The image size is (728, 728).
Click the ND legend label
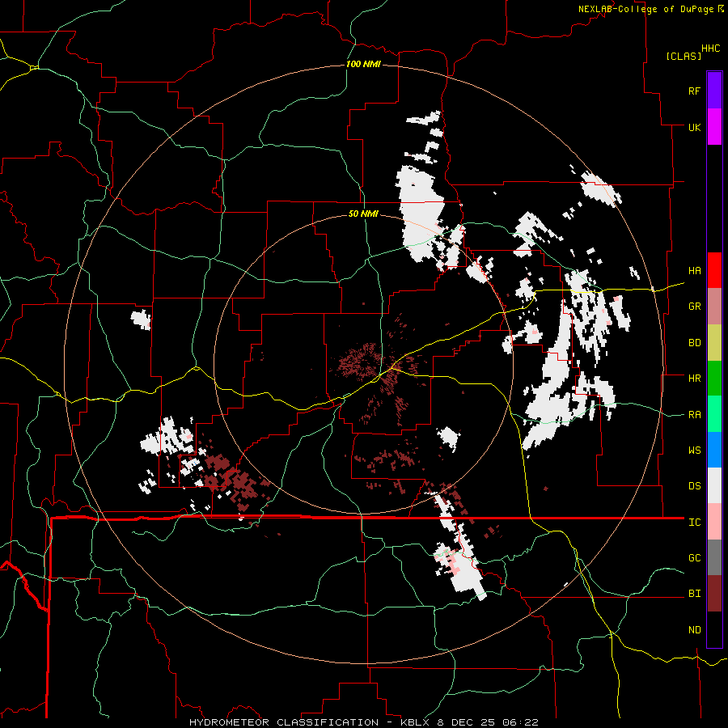click(694, 630)
